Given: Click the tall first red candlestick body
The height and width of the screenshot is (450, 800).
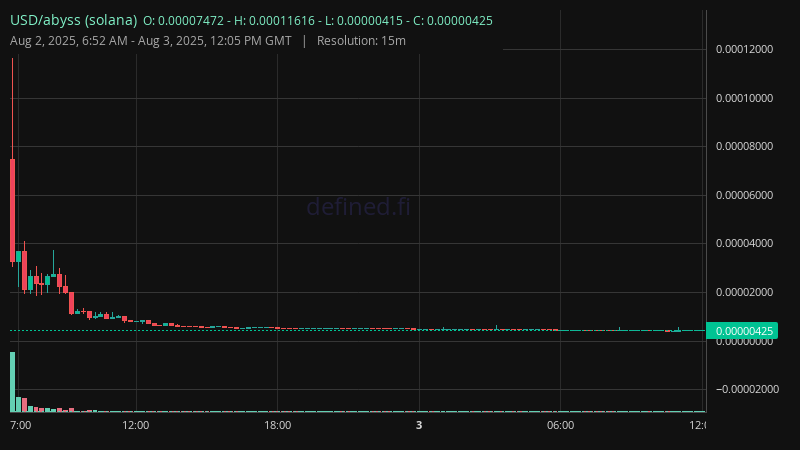Looking at the screenshot, I should (12, 210).
